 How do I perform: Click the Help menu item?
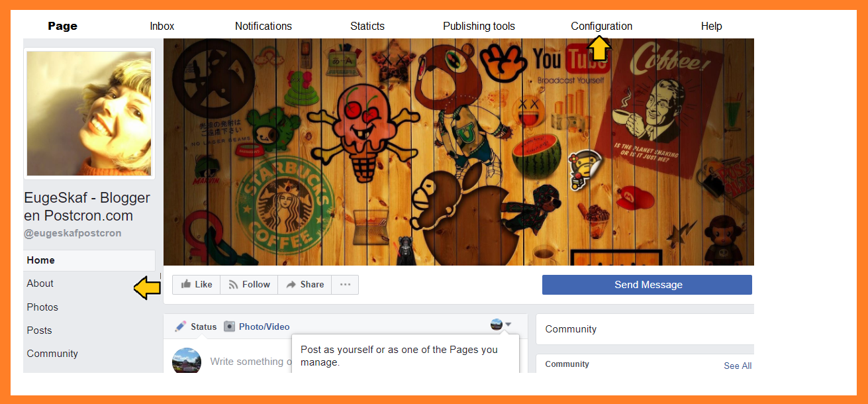pos(711,26)
